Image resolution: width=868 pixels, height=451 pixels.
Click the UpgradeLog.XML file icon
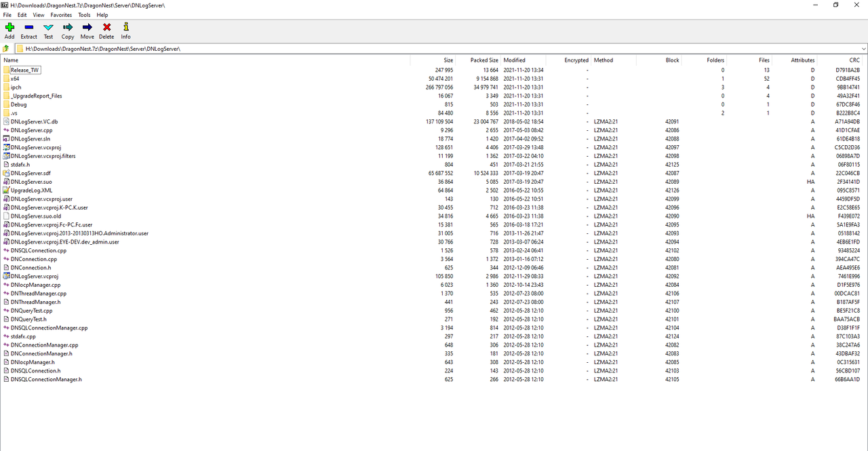pos(6,190)
